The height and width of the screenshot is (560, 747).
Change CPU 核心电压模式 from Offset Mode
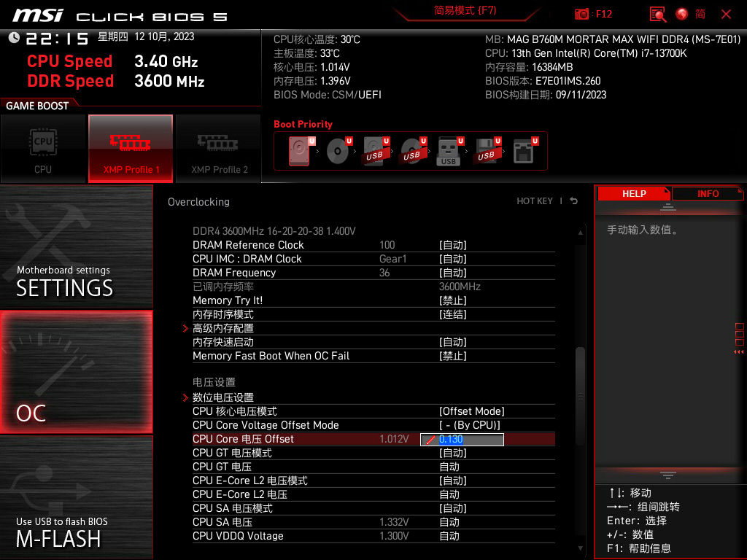373,411
